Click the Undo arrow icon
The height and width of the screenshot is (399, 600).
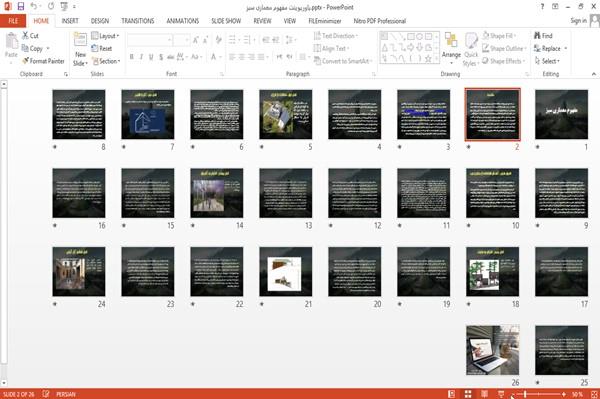pos(34,7)
